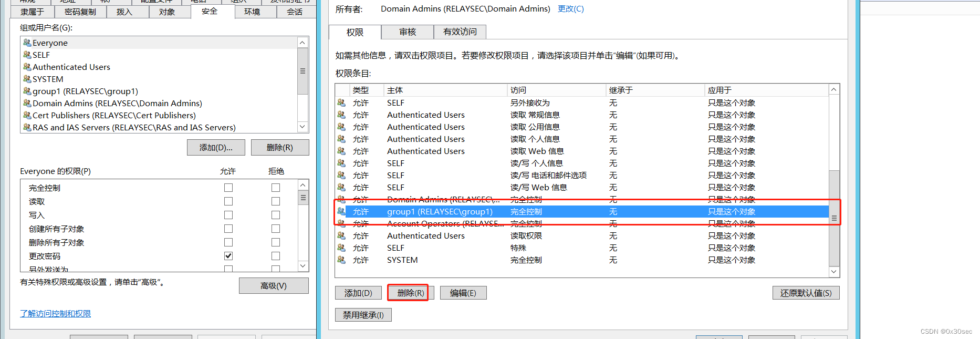Viewport: 980px width, 339px height.
Task: Click 还原默认值(S) button
Action: click(x=806, y=293)
